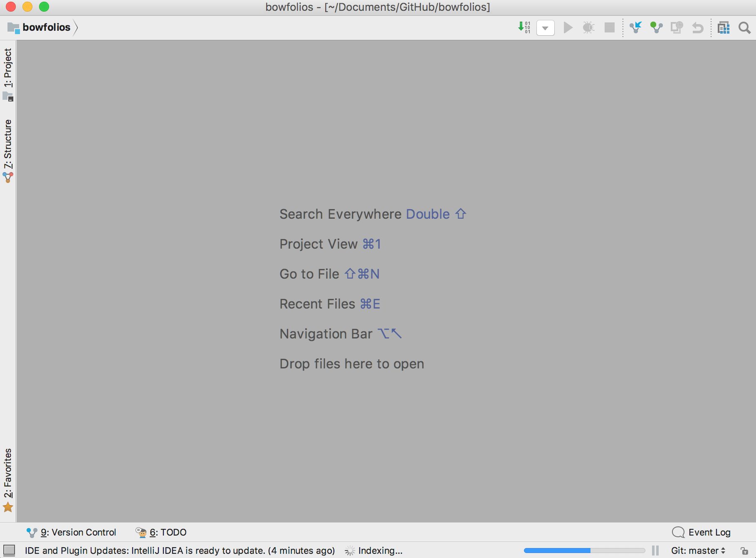Image resolution: width=756 pixels, height=558 pixels.
Task: Click the Structure panel icon
Action: 8,178
